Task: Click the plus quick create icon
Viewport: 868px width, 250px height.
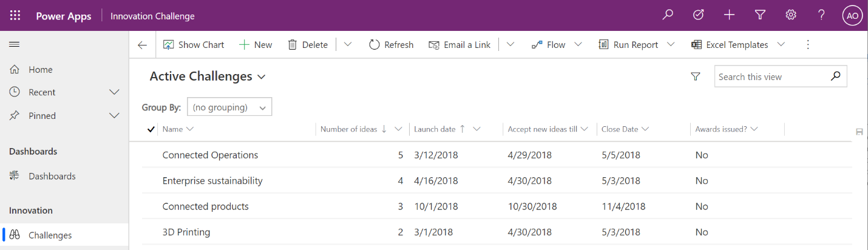Action: click(x=730, y=15)
